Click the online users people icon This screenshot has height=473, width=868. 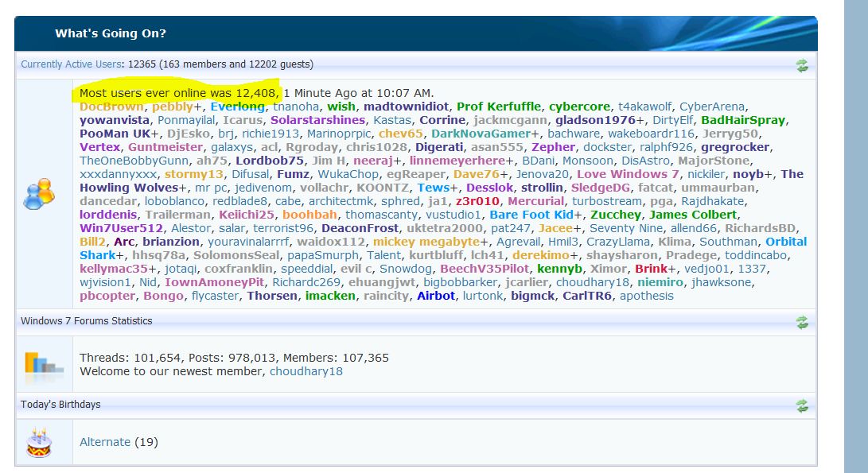[x=39, y=194]
